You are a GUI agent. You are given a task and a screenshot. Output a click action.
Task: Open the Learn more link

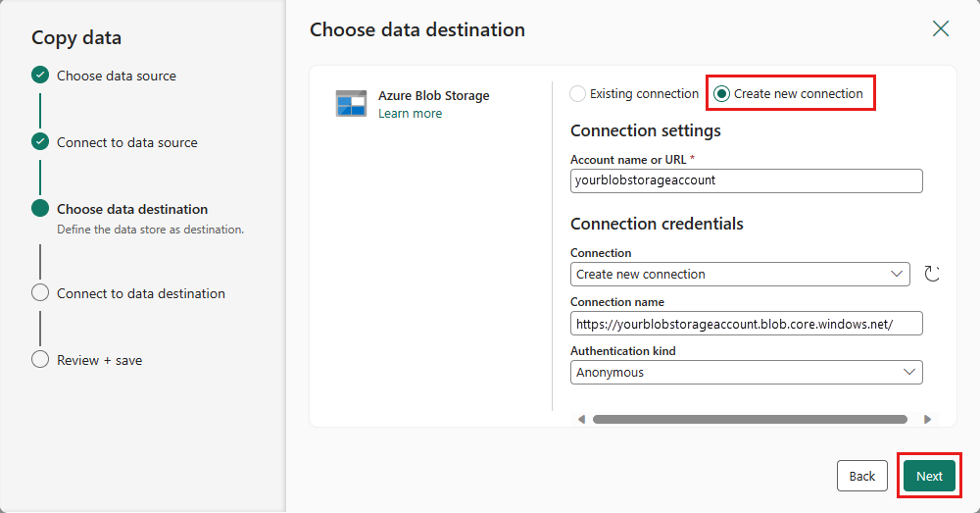[x=410, y=113]
